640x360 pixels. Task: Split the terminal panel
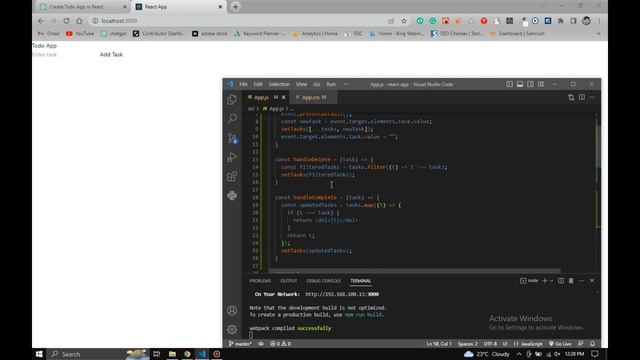(x=561, y=281)
